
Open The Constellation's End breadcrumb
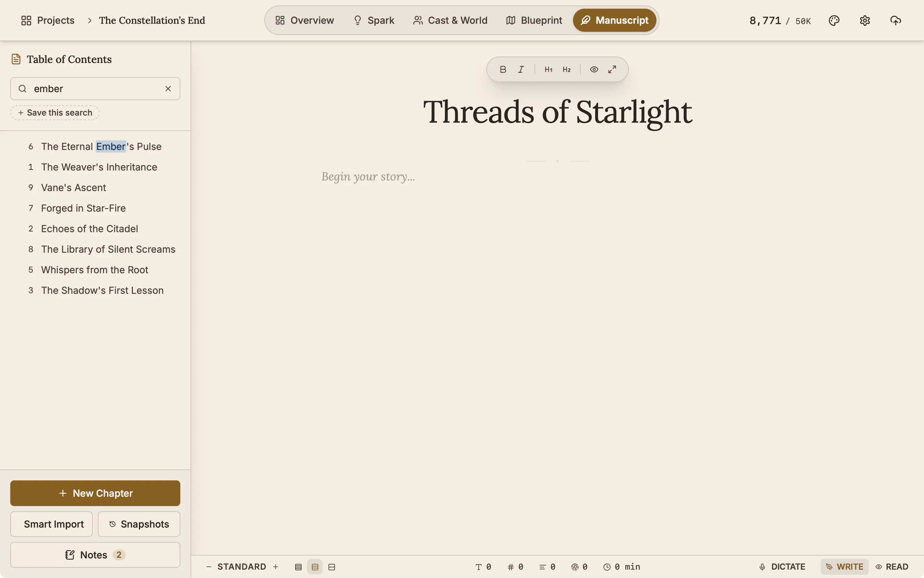click(x=152, y=20)
